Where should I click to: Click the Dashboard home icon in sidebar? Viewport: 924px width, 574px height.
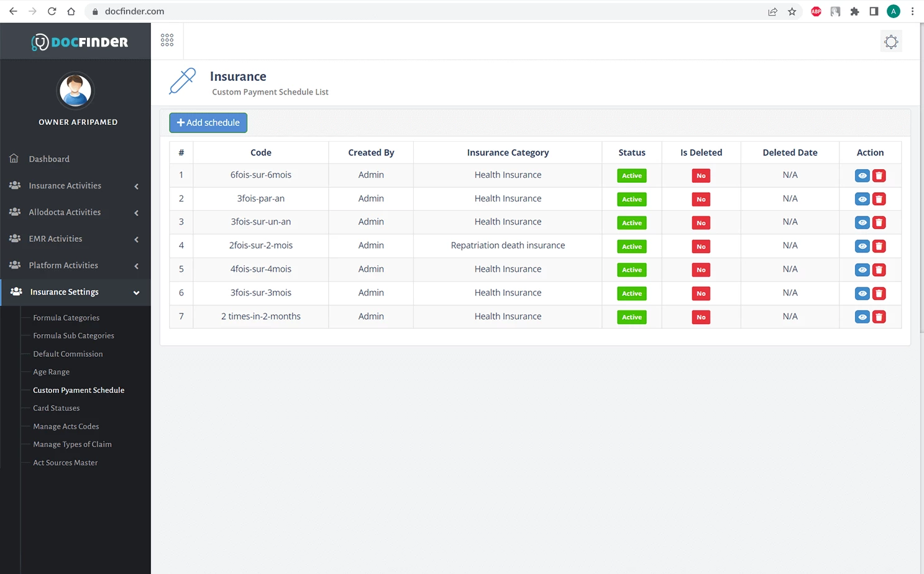[14, 159]
